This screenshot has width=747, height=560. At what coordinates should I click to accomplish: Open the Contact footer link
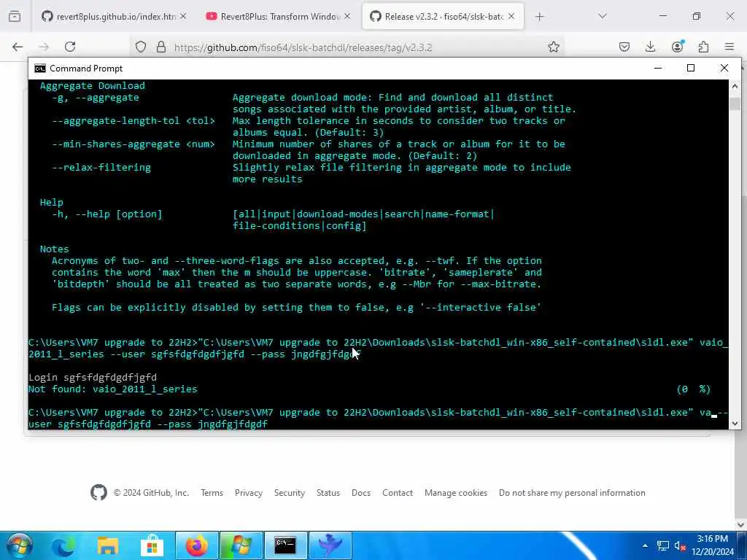point(398,493)
